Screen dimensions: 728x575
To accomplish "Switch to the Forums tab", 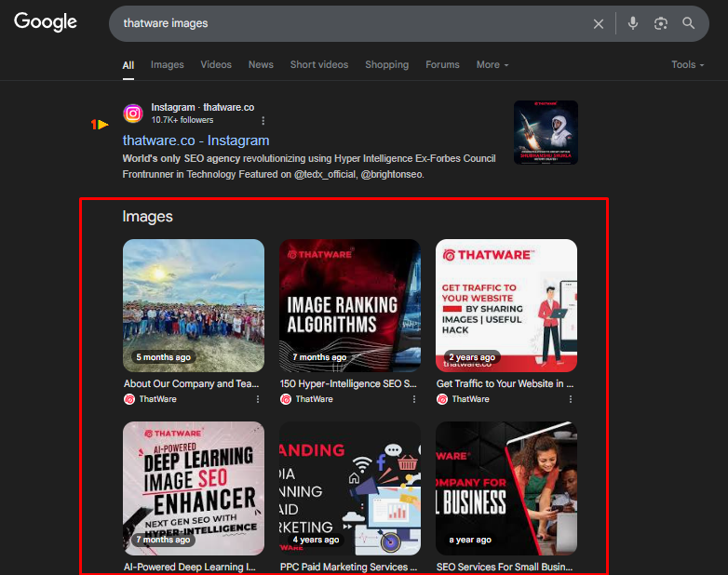I will pos(442,64).
